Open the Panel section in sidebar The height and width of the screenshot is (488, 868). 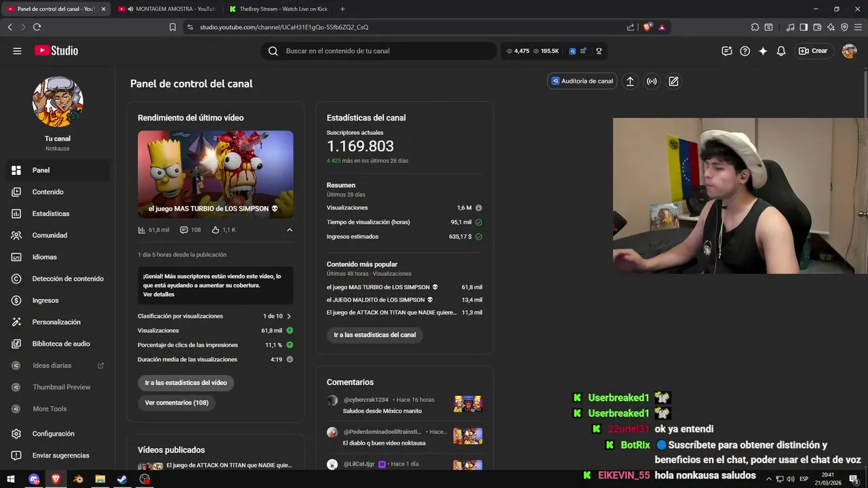[x=58, y=170]
